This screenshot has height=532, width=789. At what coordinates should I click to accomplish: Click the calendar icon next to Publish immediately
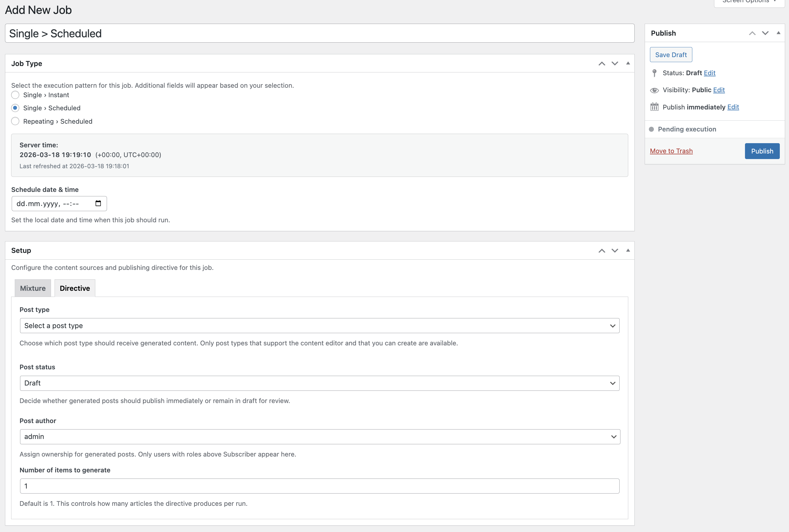click(654, 106)
